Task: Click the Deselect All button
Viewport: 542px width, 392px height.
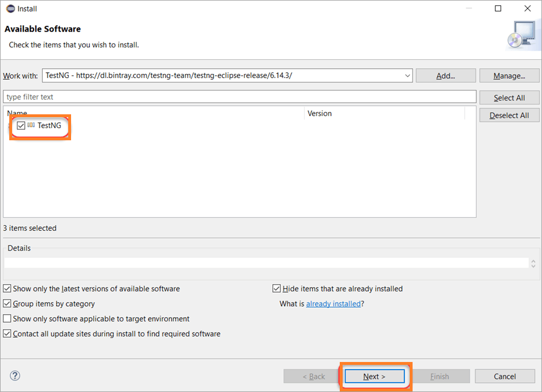Action: click(x=509, y=115)
